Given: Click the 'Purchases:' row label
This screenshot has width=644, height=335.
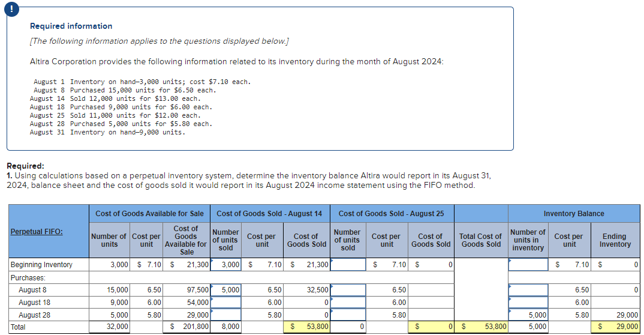Looking at the screenshot, I should [28, 278].
